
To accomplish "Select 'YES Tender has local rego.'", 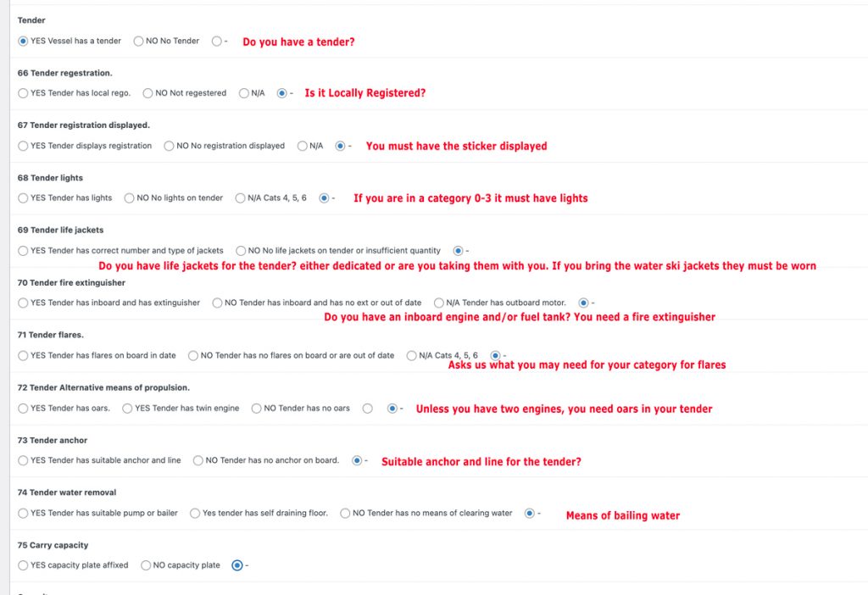I will coord(23,93).
